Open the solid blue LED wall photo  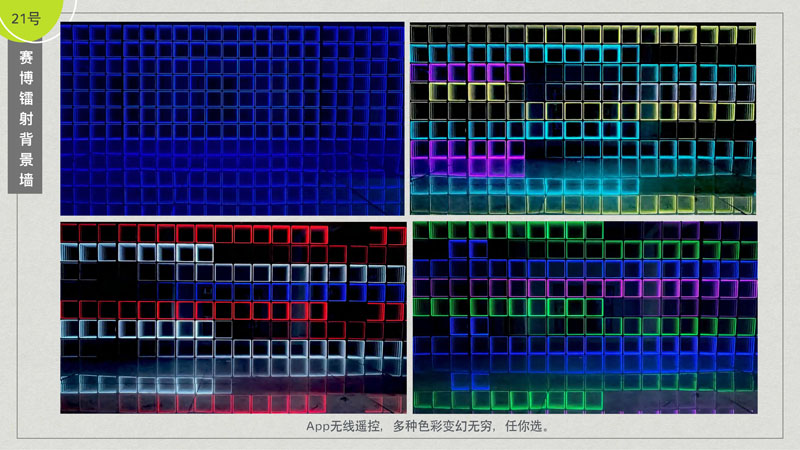point(232,118)
